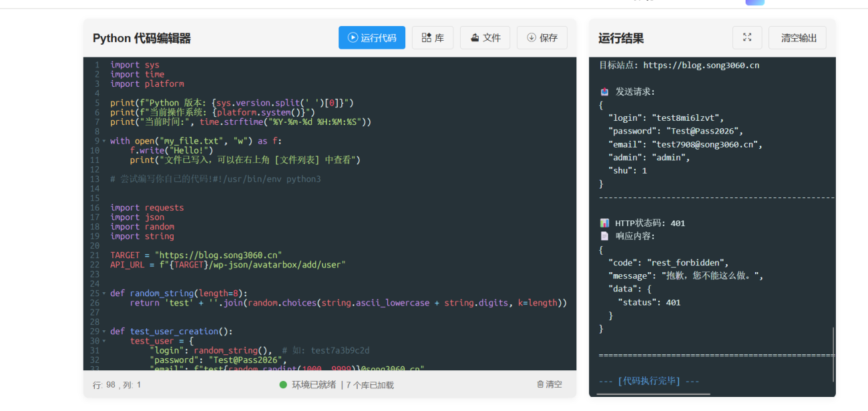Click the 文件已写入 print on line 11
Screen dimensions: 868x411
pos(245,160)
